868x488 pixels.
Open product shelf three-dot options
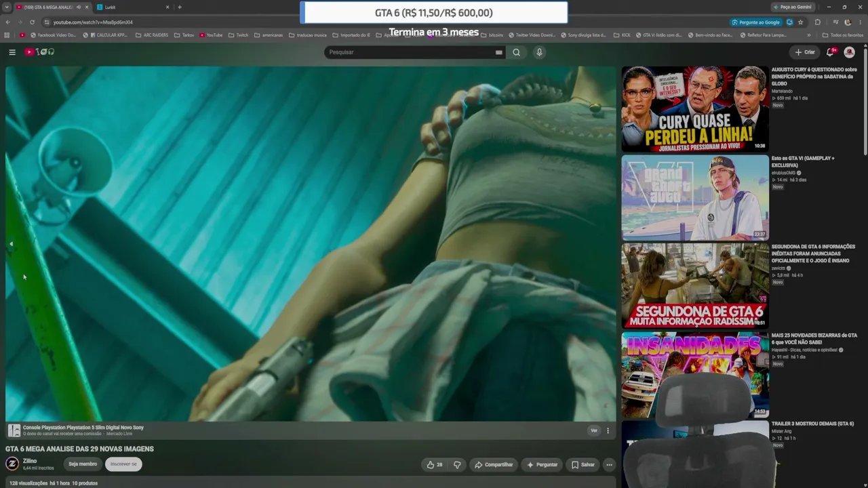(608, 430)
